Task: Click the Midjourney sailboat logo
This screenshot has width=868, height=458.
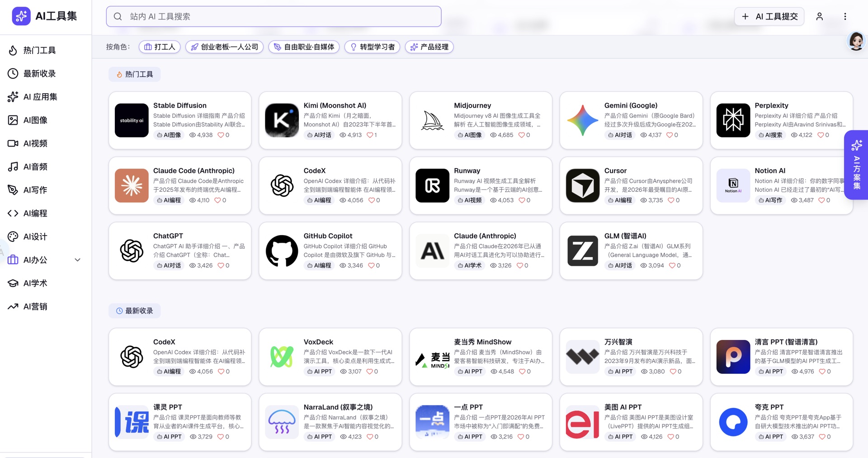Action: coord(432,120)
